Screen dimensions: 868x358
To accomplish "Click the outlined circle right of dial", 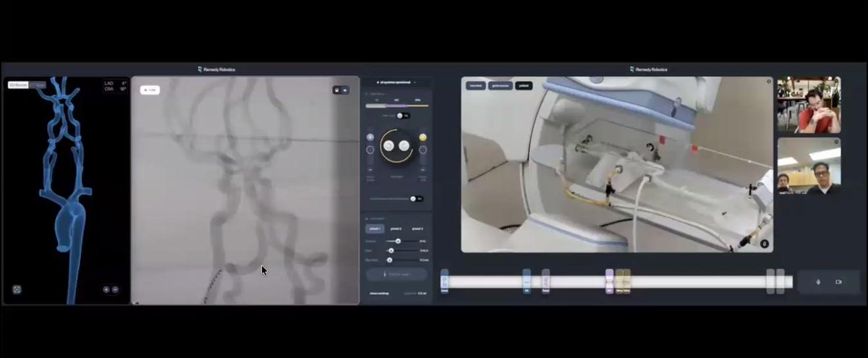I will (x=423, y=150).
